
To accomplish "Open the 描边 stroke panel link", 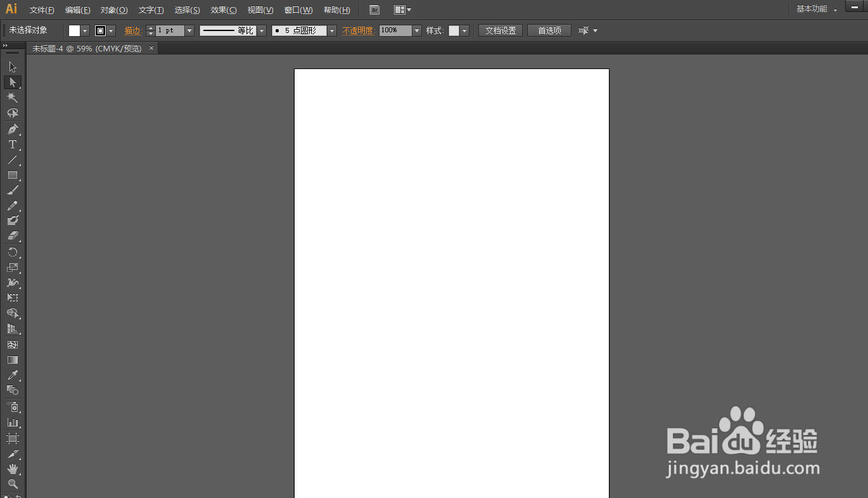I will (x=133, y=30).
